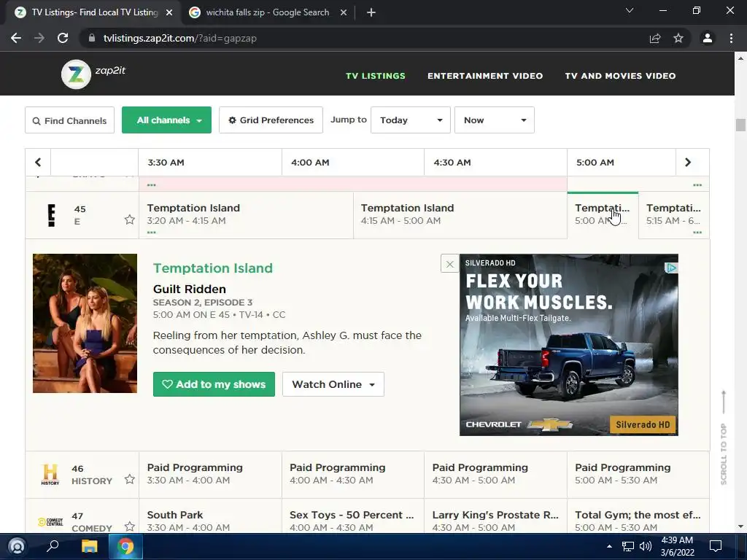Click the Silverado HD ad image
The image size is (747, 560).
tap(569, 345)
